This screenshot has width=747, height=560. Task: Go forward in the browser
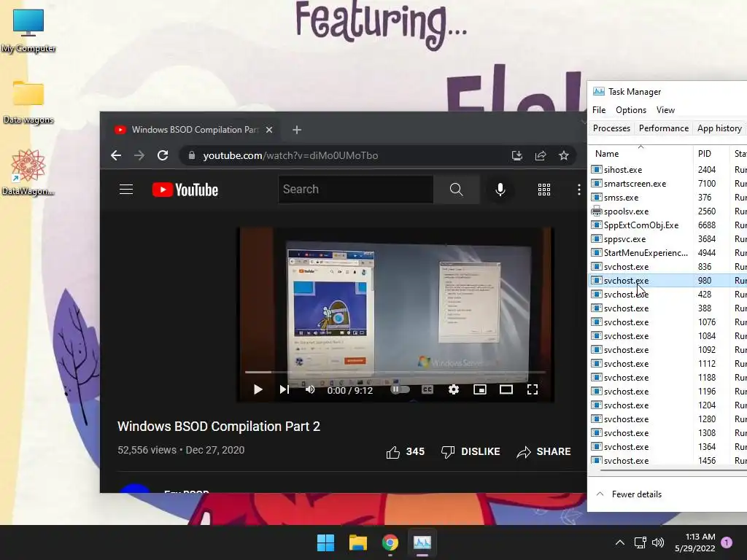(x=139, y=155)
